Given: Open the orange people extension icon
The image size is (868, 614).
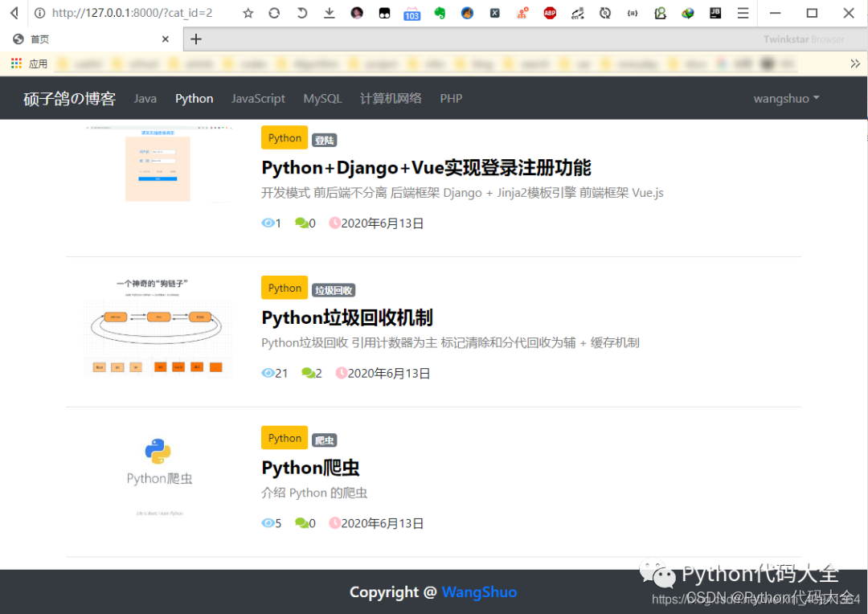Looking at the screenshot, I should (x=522, y=13).
